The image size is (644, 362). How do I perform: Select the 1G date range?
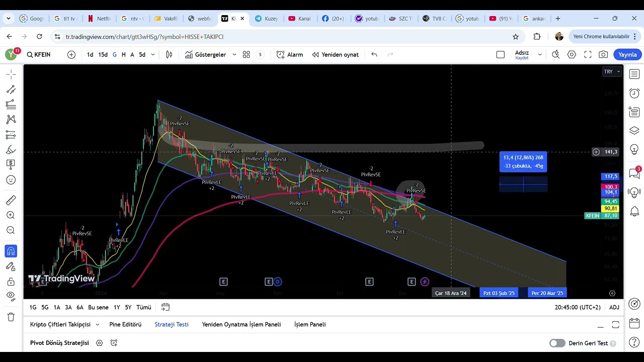(x=33, y=307)
